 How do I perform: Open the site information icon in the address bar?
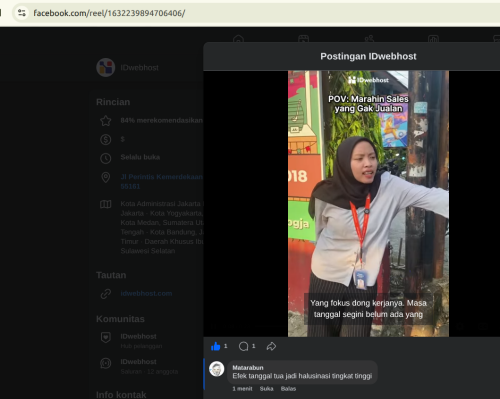point(22,13)
